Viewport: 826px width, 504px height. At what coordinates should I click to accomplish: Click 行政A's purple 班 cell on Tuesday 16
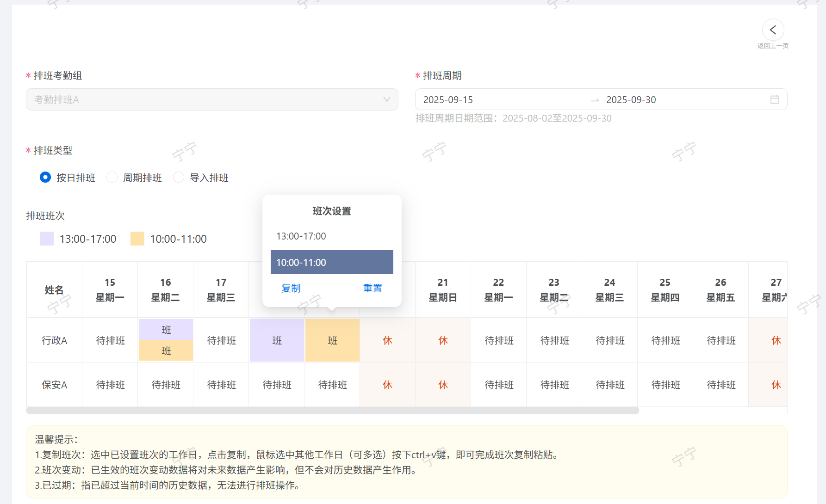click(x=166, y=330)
